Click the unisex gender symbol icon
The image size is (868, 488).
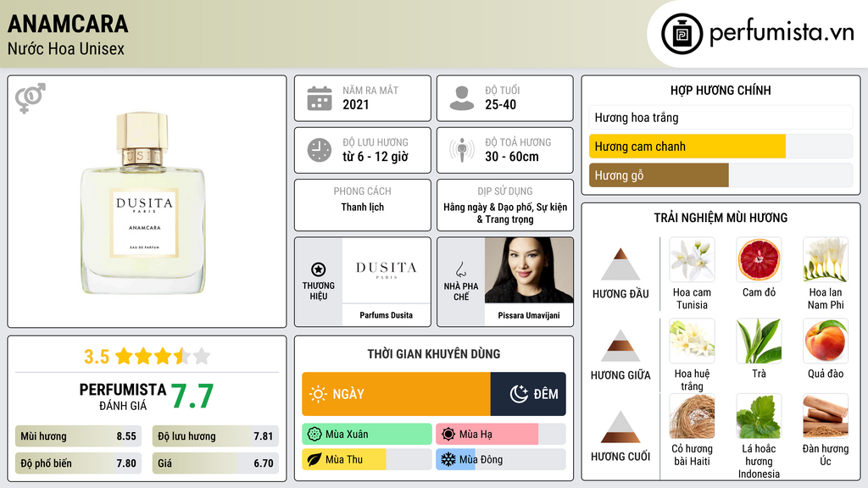point(31,98)
